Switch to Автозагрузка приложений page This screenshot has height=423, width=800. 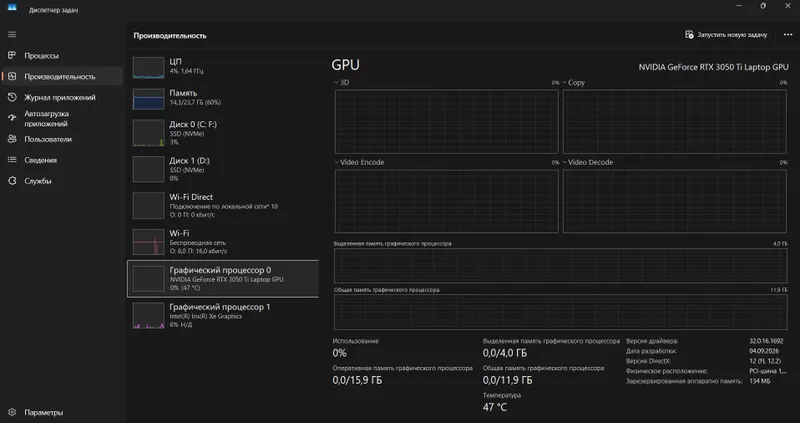(61, 118)
